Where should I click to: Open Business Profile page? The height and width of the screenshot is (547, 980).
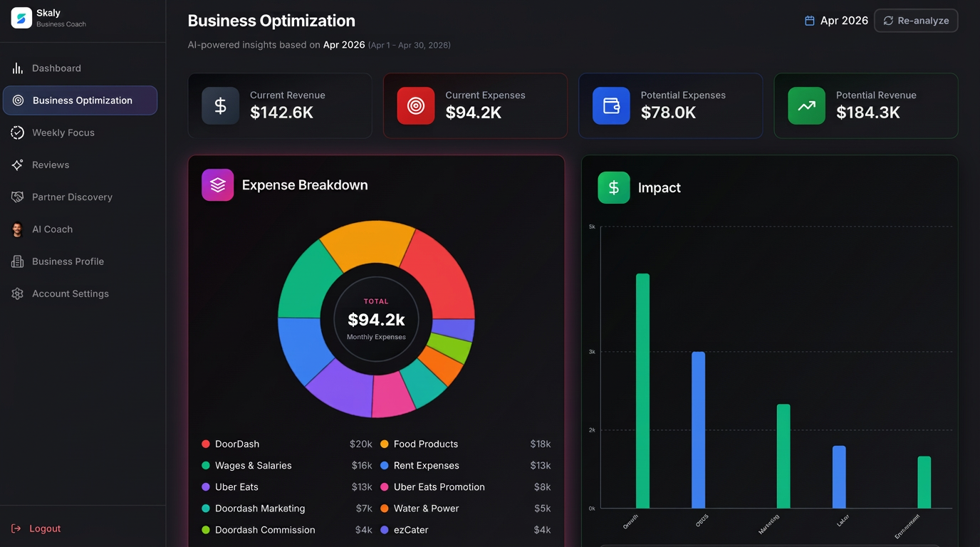[x=80, y=261]
